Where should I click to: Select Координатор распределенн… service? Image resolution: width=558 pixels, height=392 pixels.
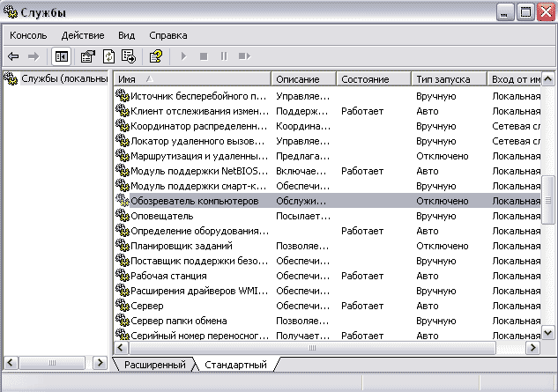pos(198,126)
